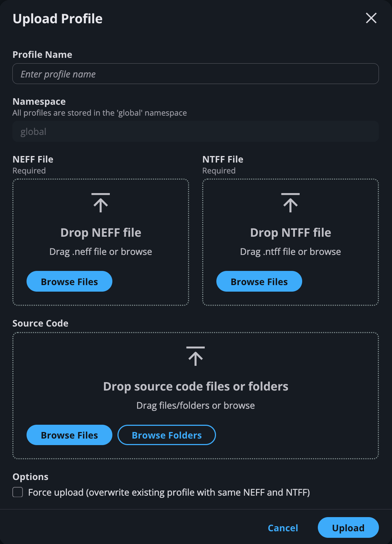
Task: Click the NTFF upload arrow icon
Action: point(290,203)
